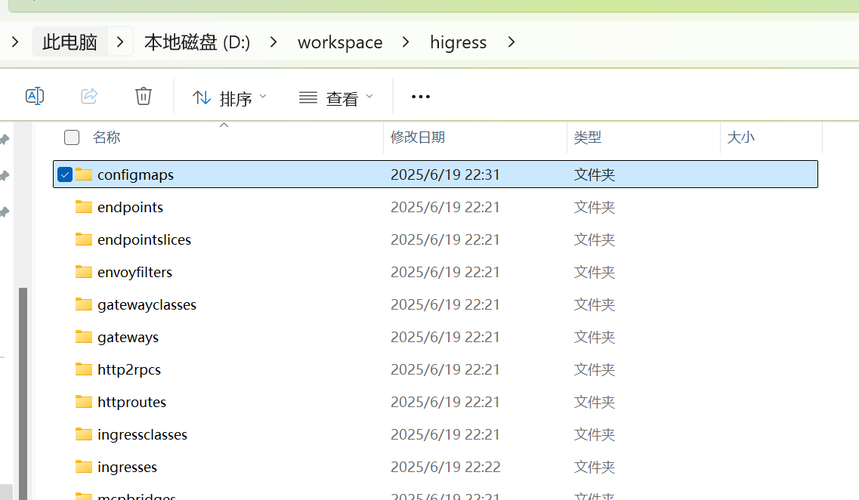Click the gatewayclasses folder icon
The image size is (859, 500).
pos(84,304)
